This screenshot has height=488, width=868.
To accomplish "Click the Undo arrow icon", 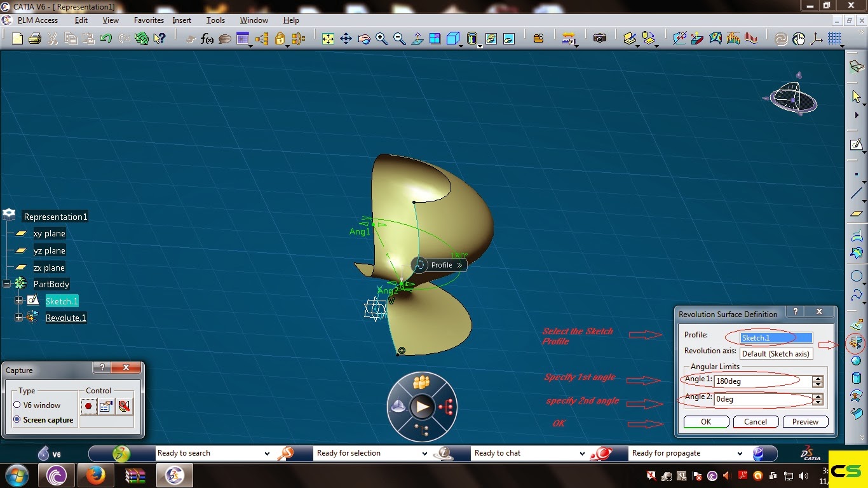I will tap(105, 38).
